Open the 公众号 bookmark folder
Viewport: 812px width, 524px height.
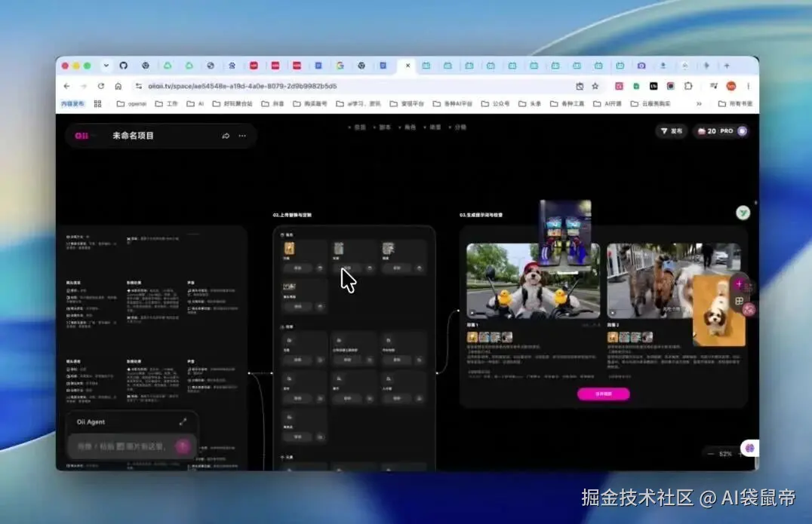[x=496, y=103]
